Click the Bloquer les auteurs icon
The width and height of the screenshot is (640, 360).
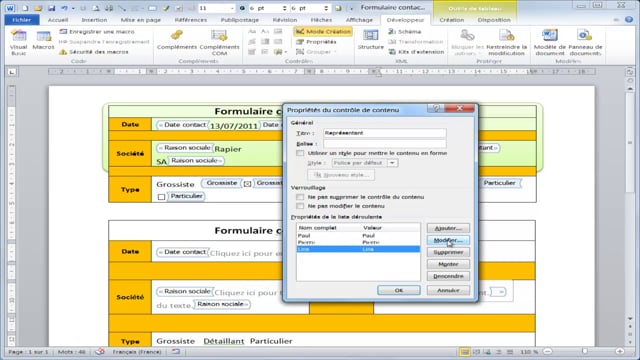click(x=467, y=36)
